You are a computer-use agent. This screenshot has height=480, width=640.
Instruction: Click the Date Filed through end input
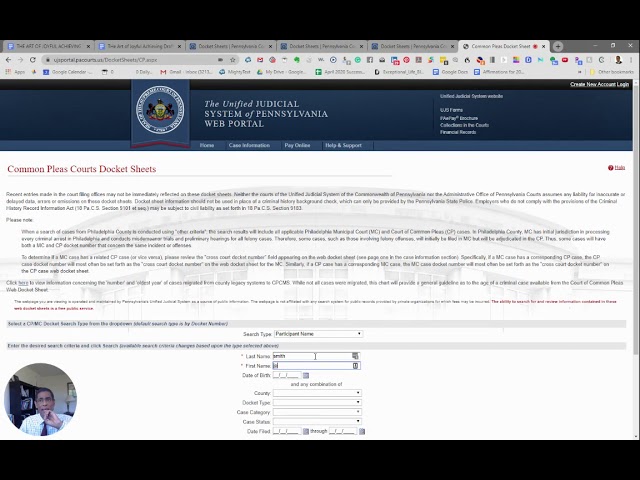pyautogui.click(x=343, y=431)
